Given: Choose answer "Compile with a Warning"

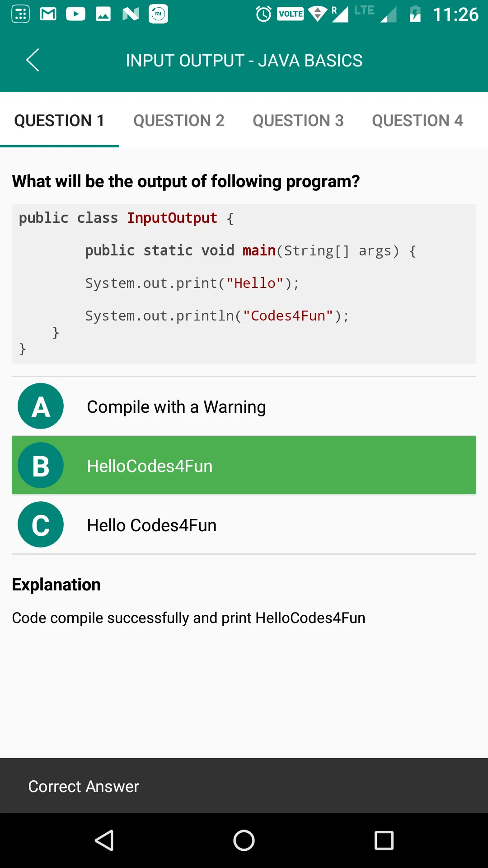Looking at the screenshot, I should [244, 406].
